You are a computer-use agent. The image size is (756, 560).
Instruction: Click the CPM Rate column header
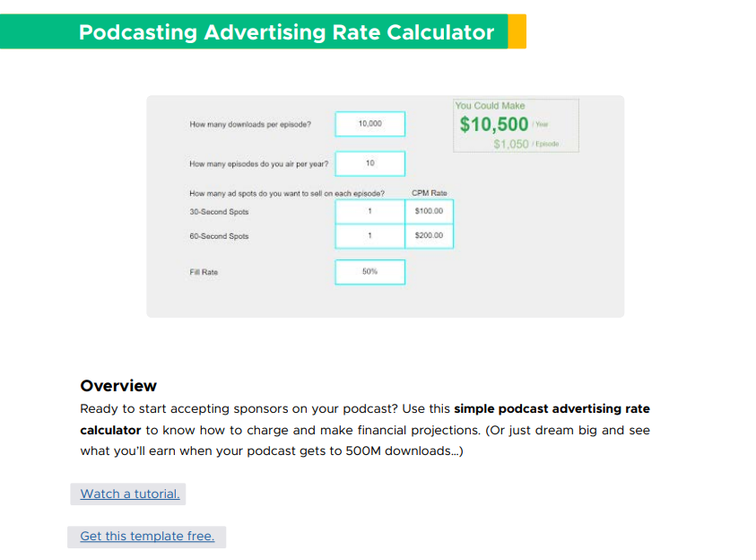tap(429, 193)
